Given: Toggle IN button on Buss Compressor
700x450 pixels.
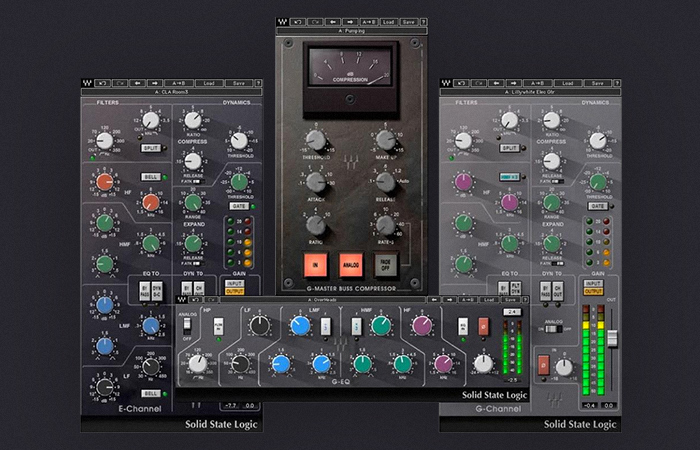Looking at the screenshot, I should tap(315, 265).
